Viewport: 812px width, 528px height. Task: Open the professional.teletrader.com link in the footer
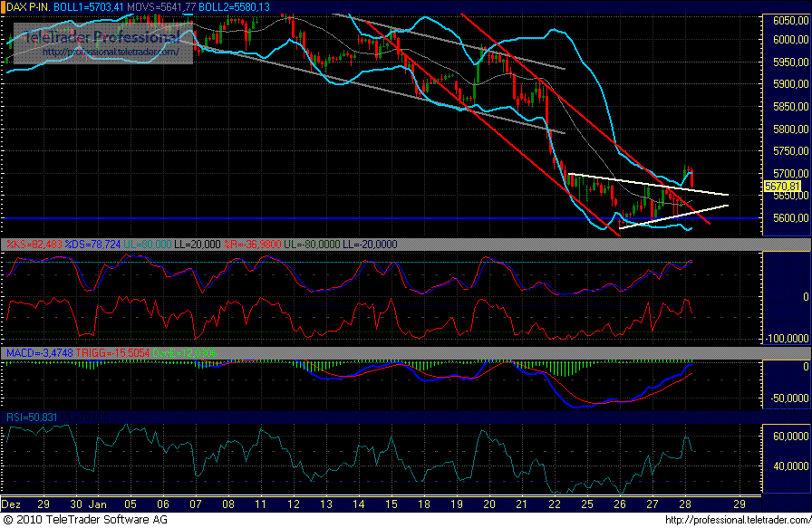[738, 520]
